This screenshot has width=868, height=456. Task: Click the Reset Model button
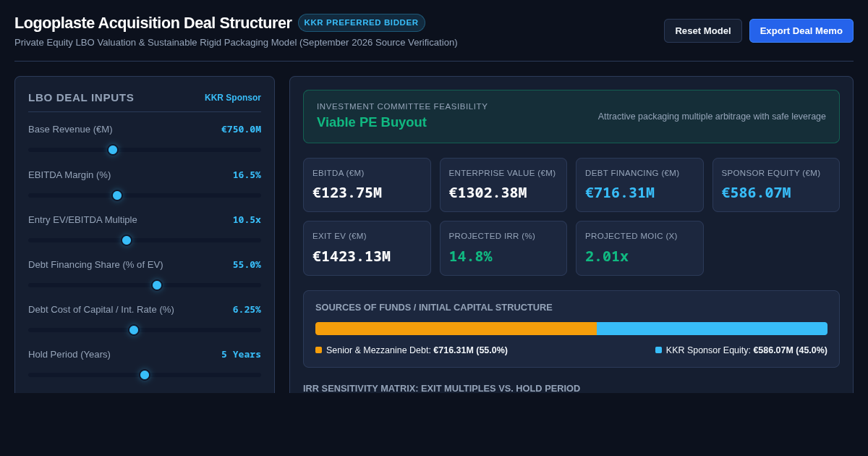[x=703, y=30]
